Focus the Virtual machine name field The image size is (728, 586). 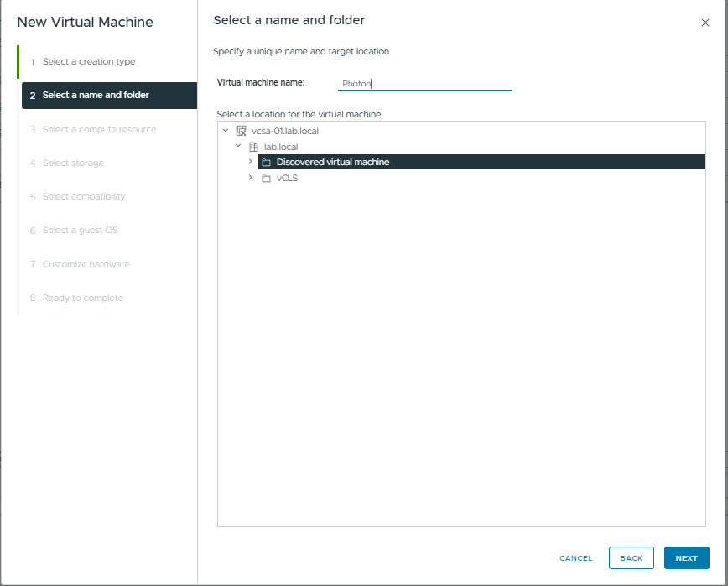(x=424, y=84)
